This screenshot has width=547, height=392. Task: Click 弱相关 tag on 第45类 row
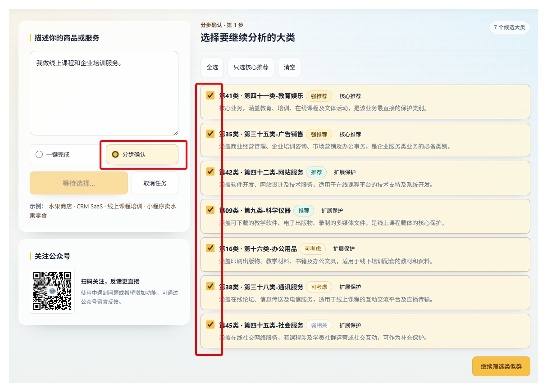(319, 325)
